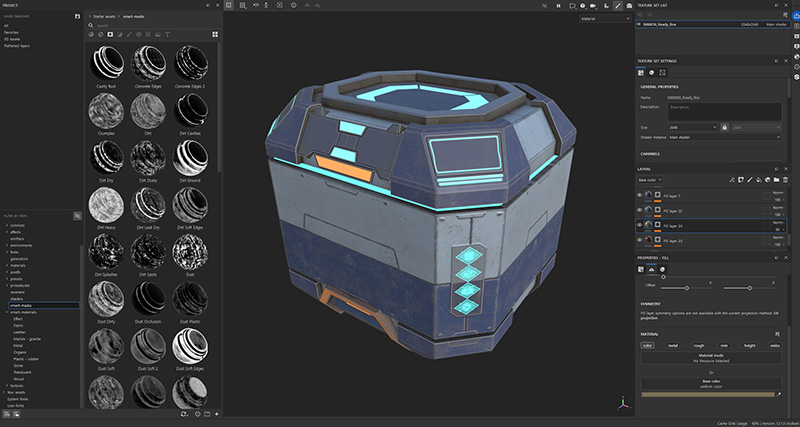Viewport: 800px width, 427px height.
Task: Switch asset grid view with the four-square icon
Action: point(215,34)
